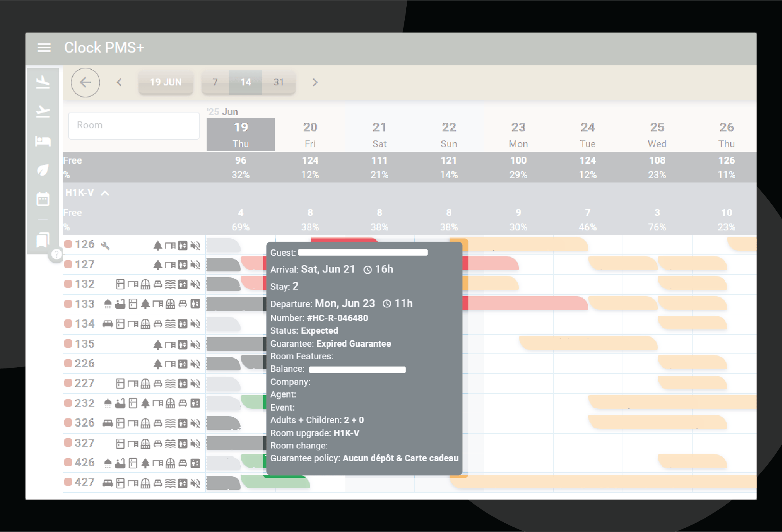This screenshot has width=782, height=532.
Task: Click the leaf icon in sidebar
Action: click(x=43, y=170)
